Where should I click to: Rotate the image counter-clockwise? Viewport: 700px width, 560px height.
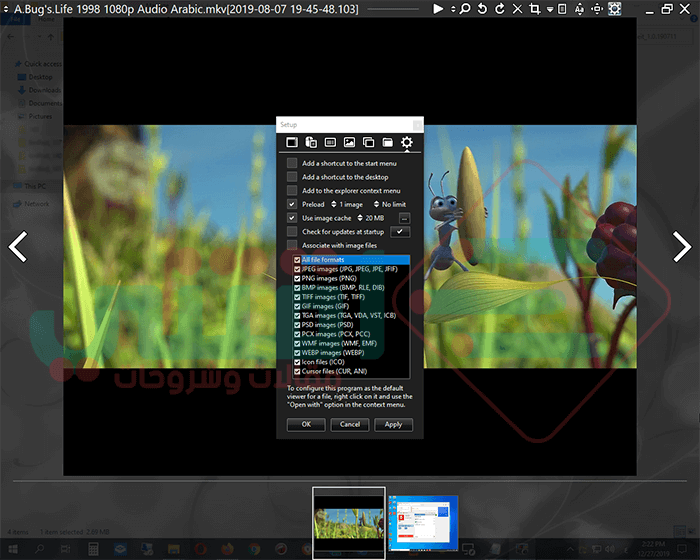482,9
